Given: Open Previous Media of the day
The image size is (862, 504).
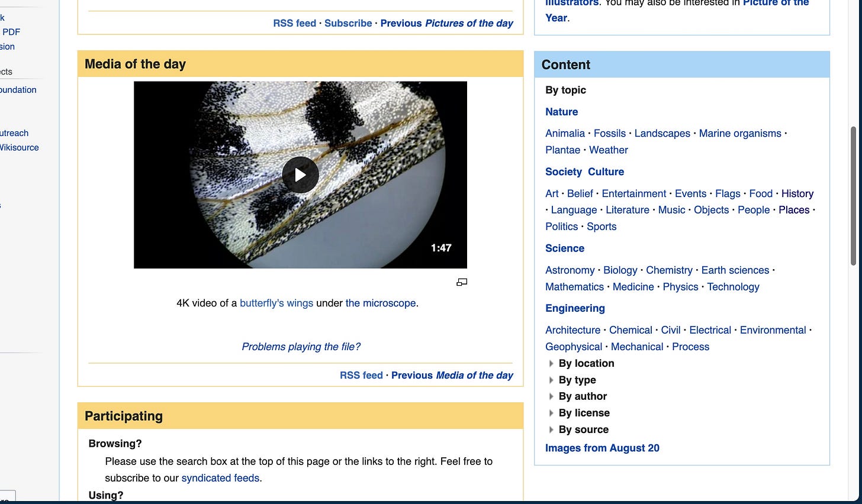Looking at the screenshot, I should click(x=452, y=375).
